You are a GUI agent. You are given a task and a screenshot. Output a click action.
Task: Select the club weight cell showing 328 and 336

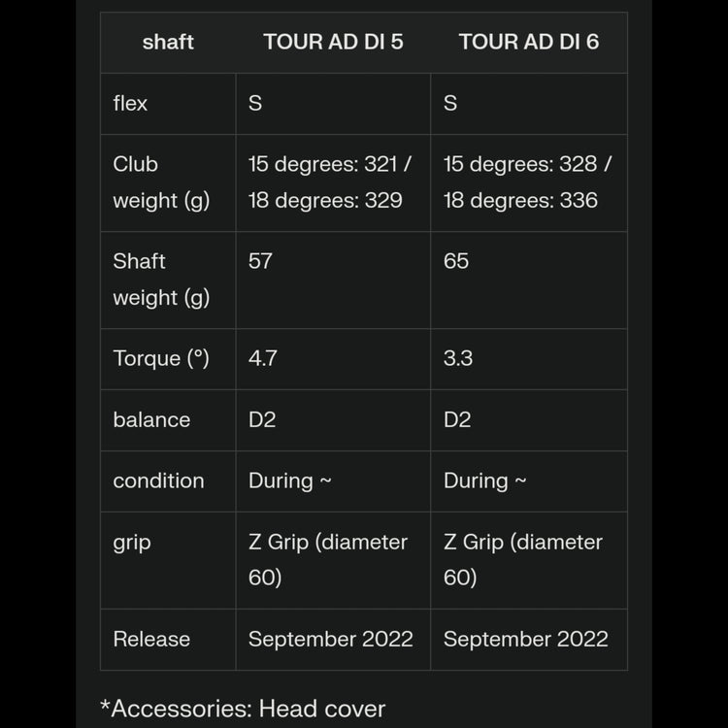coord(527,182)
